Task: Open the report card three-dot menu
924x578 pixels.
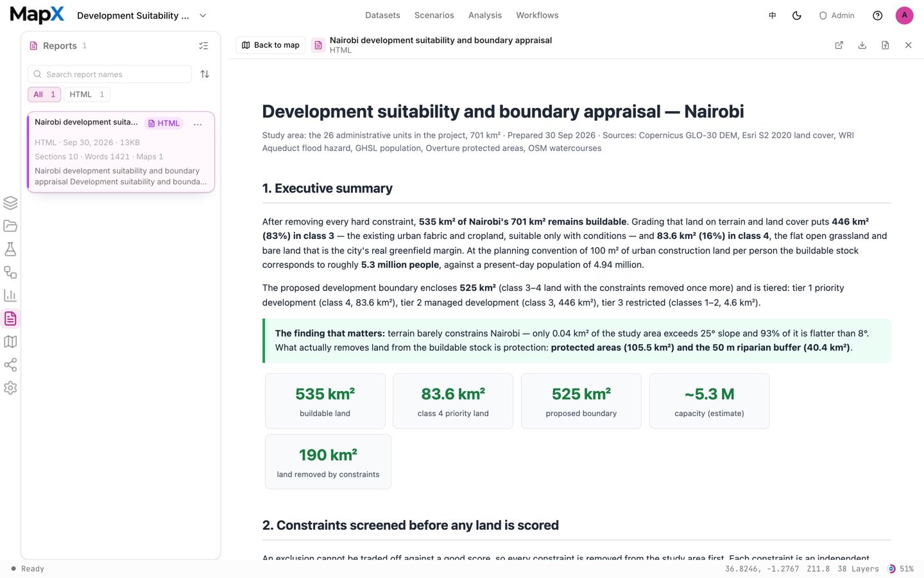Action: 198,124
